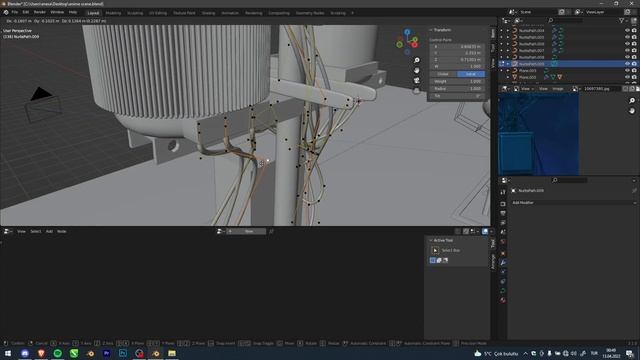Switch to the Modeling workspace tab
Screen dimensions: 640x360
coord(113,13)
